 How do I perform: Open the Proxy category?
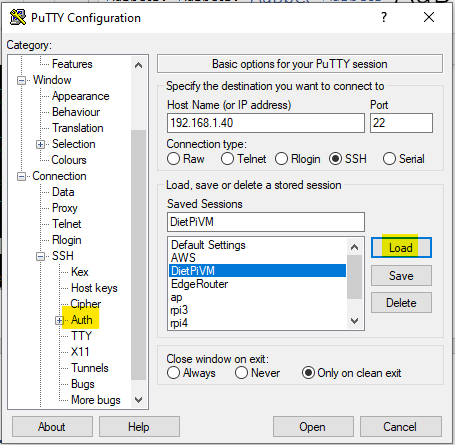click(65, 208)
